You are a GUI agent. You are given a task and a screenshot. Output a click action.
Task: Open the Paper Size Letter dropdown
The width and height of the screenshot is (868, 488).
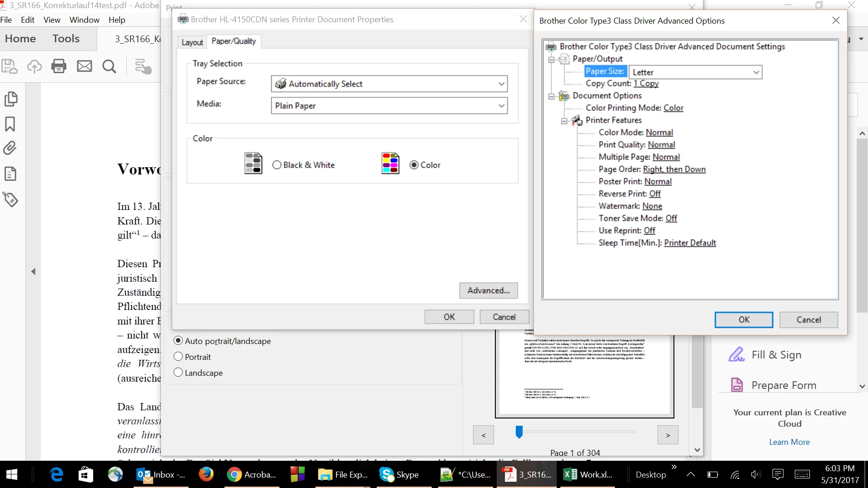point(695,72)
